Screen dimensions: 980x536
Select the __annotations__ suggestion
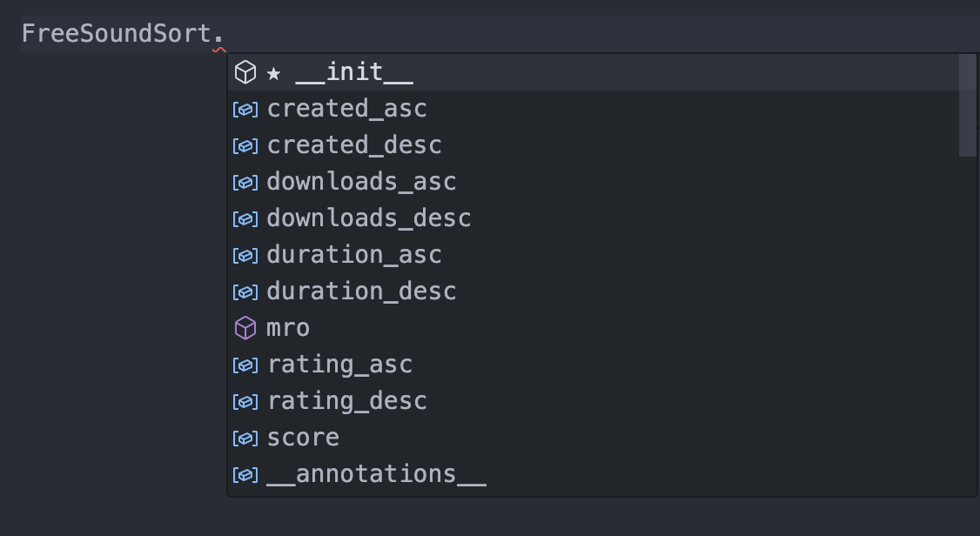tap(593, 475)
